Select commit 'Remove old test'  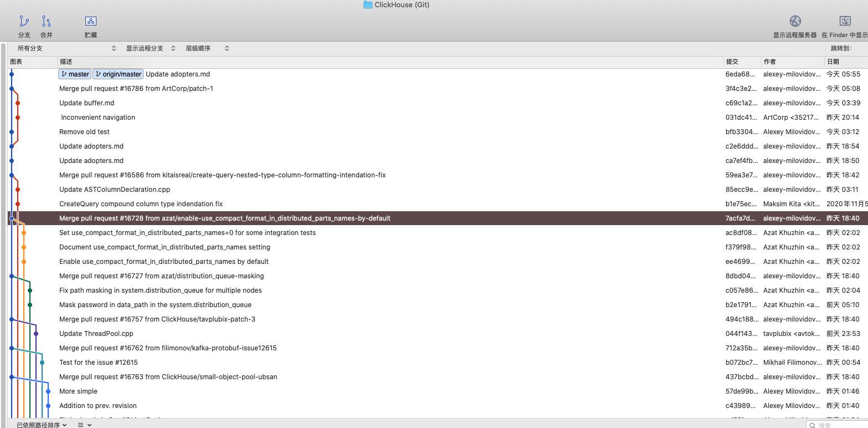(438, 132)
